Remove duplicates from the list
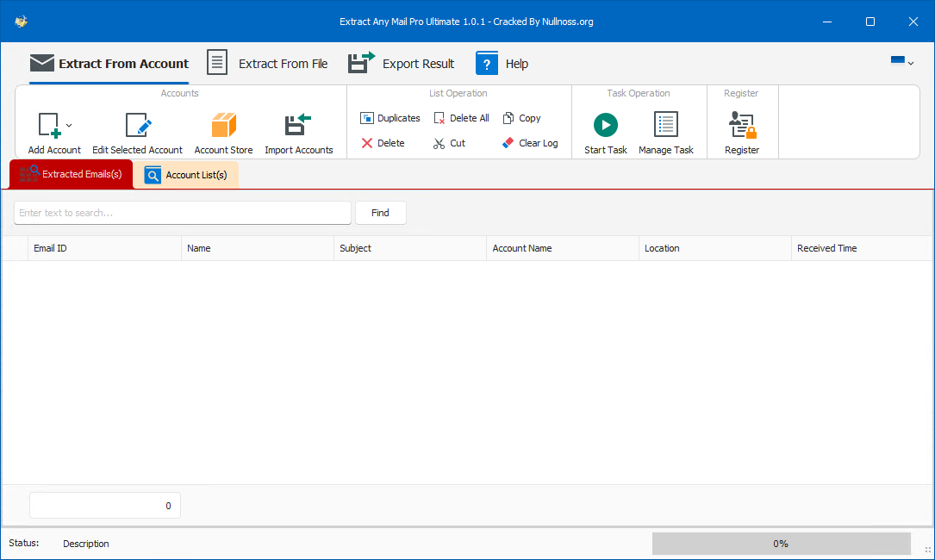The width and height of the screenshot is (935, 560). click(390, 118)
